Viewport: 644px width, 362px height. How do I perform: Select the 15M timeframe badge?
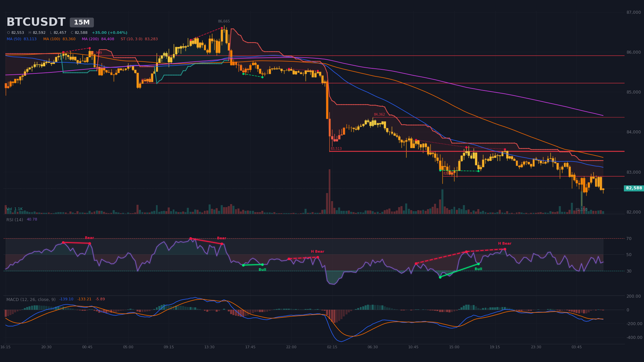tap(82, 23)
